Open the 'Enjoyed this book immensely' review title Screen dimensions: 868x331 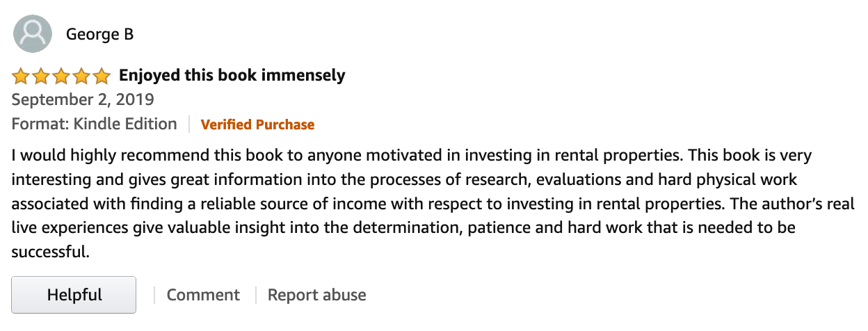[232, 75]
